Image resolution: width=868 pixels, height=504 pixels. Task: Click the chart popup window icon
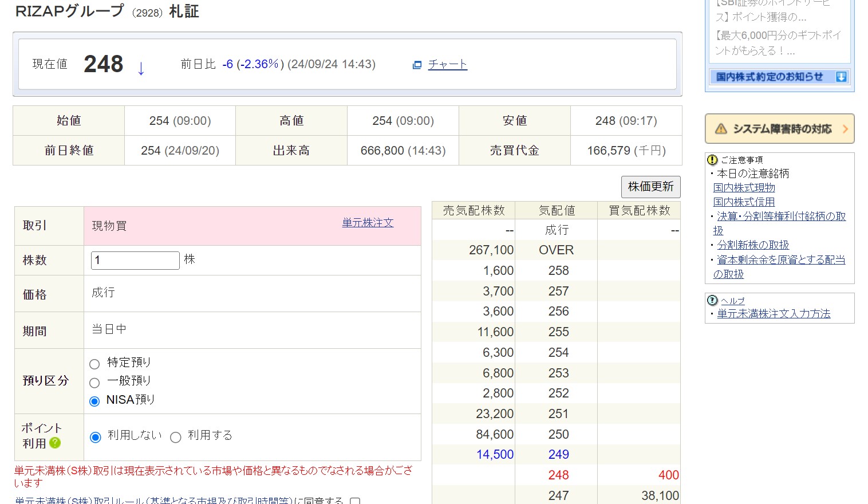coord(417,65)
